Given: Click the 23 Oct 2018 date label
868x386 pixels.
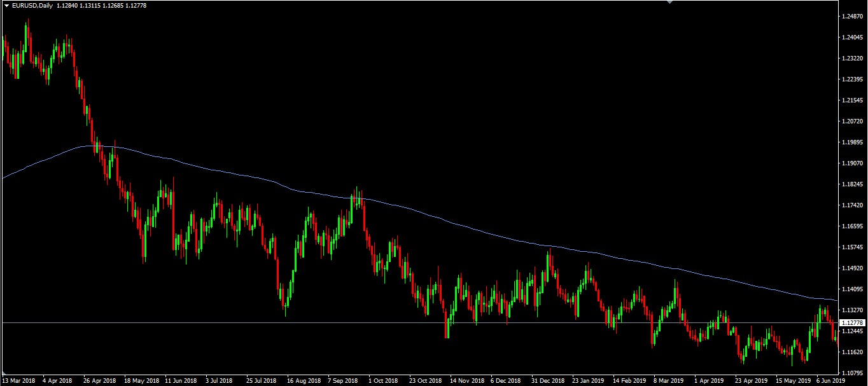Looking at the screenshot, I should tap(426, 381).
